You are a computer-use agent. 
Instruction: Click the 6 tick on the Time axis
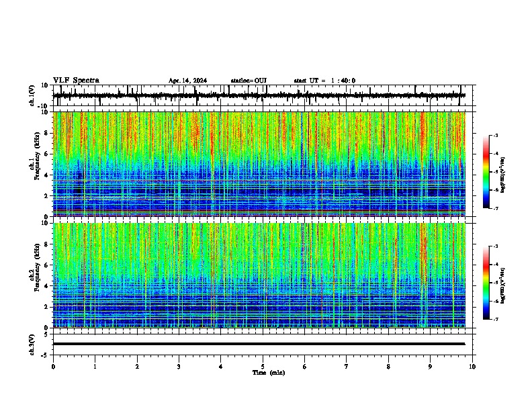point(305,367)
